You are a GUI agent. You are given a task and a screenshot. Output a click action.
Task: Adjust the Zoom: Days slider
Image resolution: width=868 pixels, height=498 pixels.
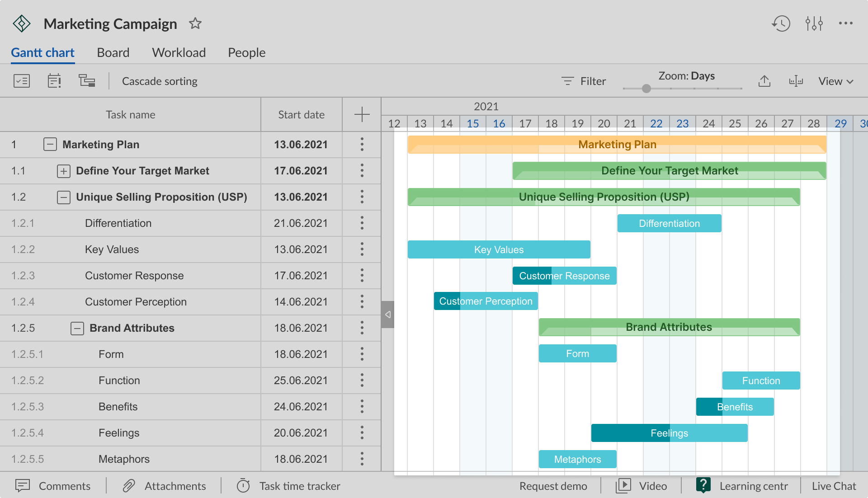click(x=646, y=89)
